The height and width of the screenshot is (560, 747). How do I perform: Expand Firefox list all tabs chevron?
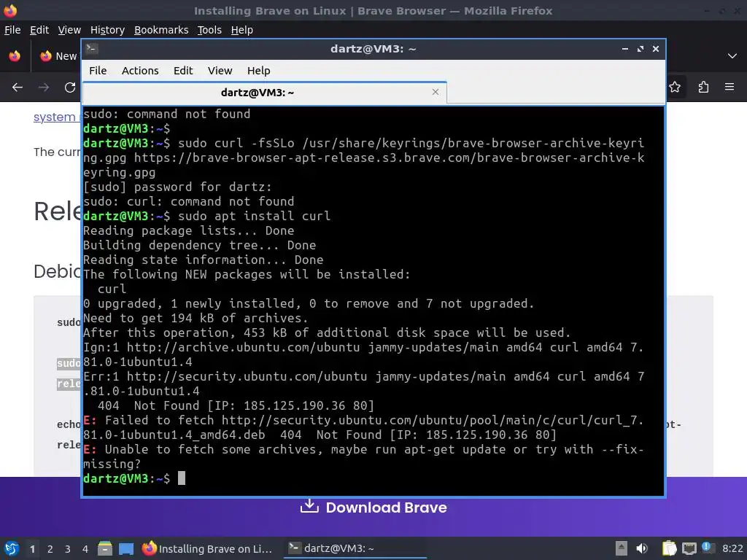point(732,56)
